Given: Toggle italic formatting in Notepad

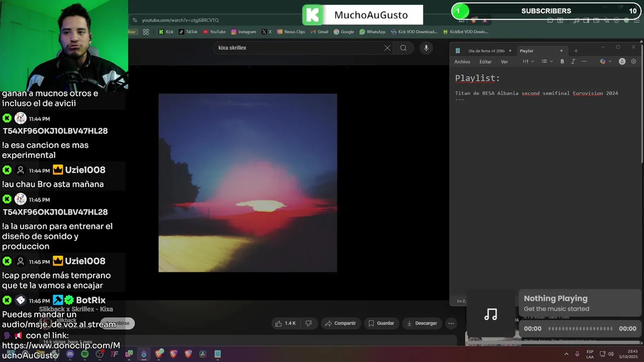Looking at the screenshot, I should click(573, 61).
